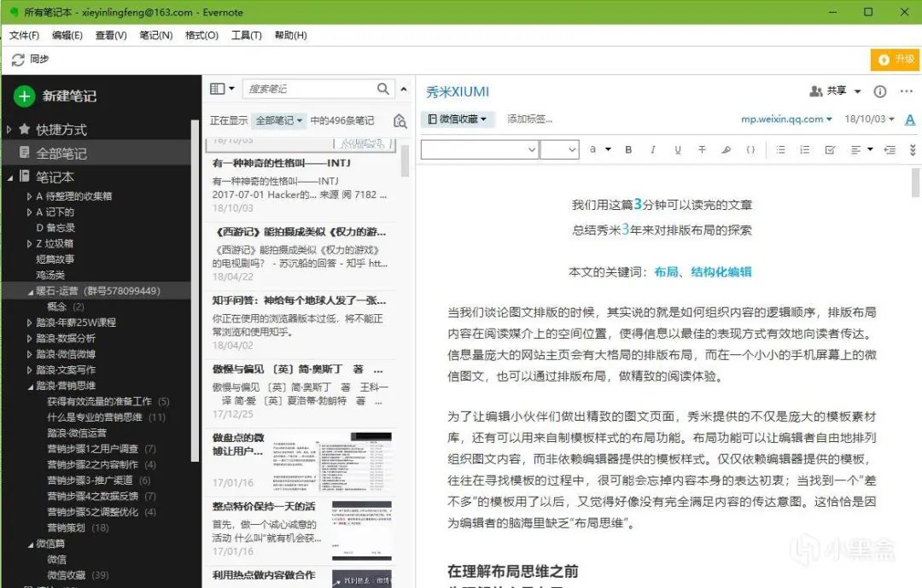Open the font size combo box
The image size is (922, 588).
560,149
